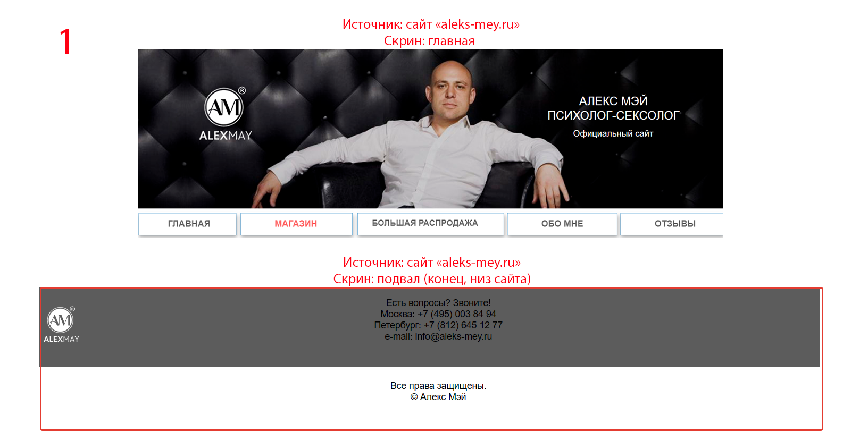This screenshot has width=868, height=440.
Task: Click the © Алекс Мэй copyright line
Action: (438, 397)
